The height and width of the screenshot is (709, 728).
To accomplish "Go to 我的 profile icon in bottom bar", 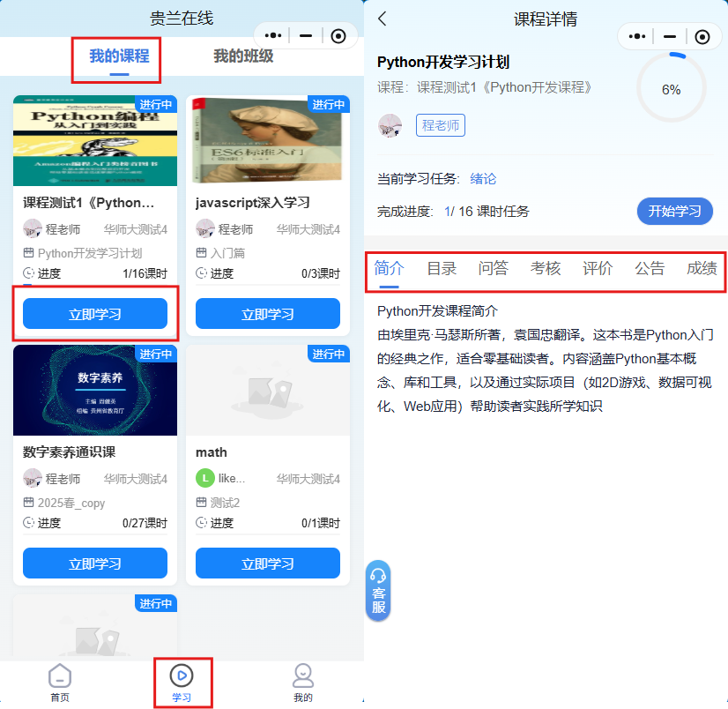I will (303, 676).
